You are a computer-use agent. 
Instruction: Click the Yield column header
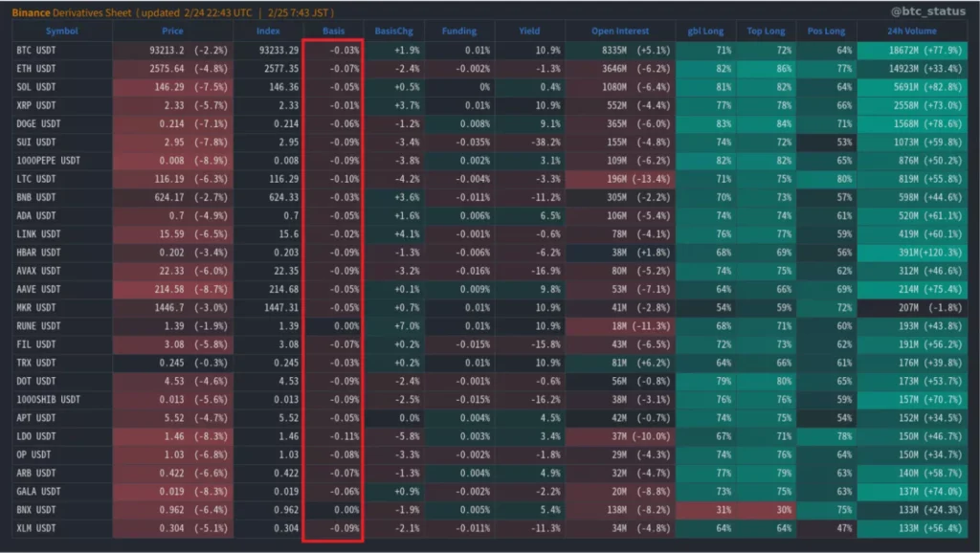tap(529, 31)
